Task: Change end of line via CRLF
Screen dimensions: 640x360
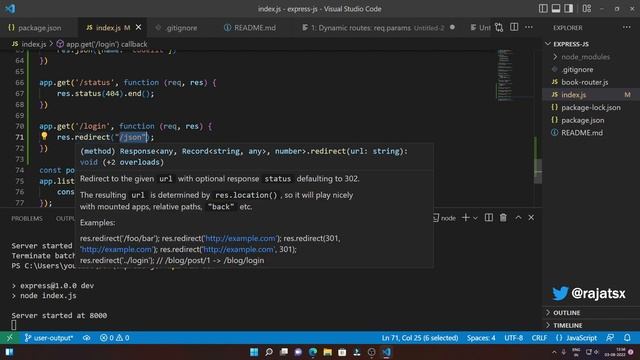Action: click(x=539, y=338)
